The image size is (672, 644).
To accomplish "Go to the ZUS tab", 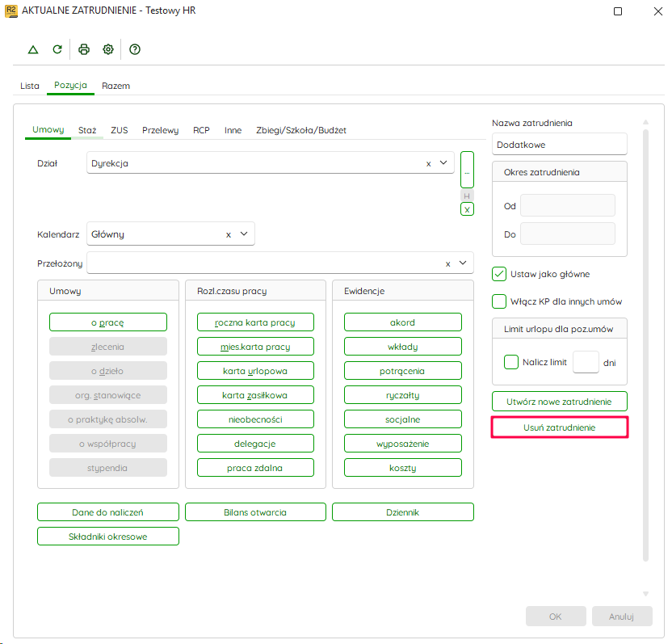I will 120,130.
